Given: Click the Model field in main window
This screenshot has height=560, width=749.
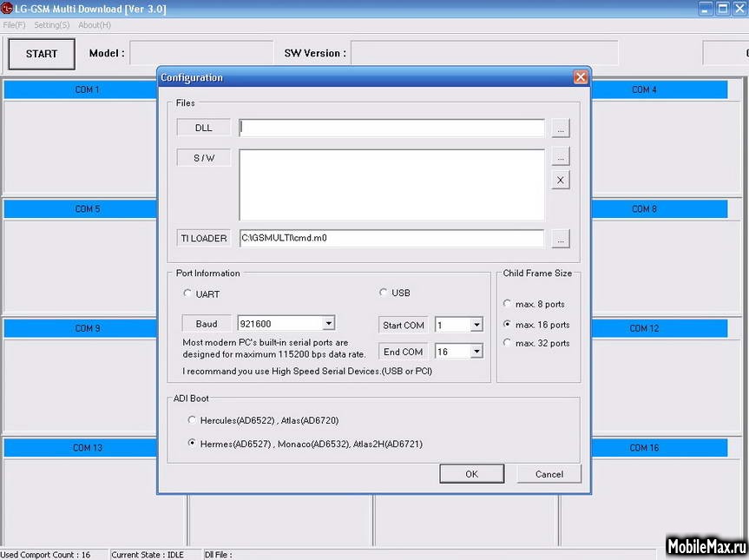Looking at the screenshot, I should [201, 53].
